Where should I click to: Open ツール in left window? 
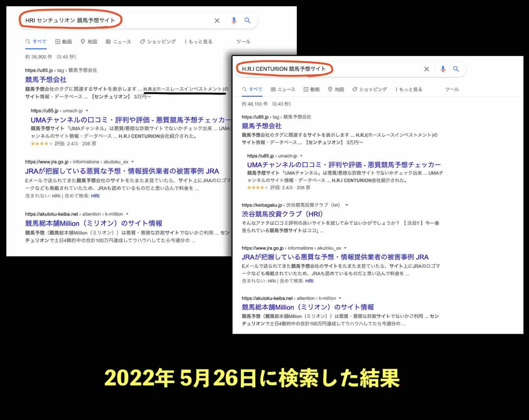click(x=243, y=42)
